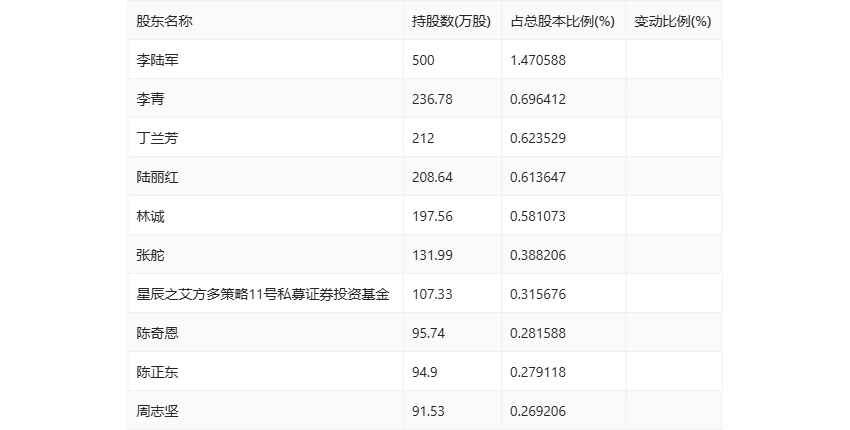Select shareholder name 陈正东
This screenshot has height=430, width=850.
(x=157, y=373)
